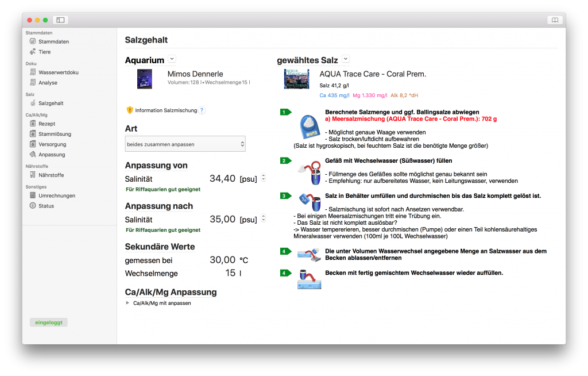
Task: Click the eingeloggt status button
Action: pos(49,323)
